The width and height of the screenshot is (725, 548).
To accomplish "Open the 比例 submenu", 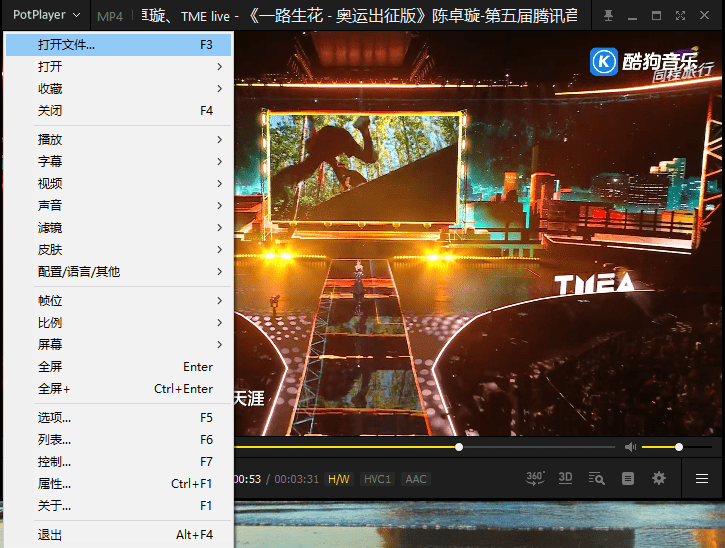I will (118, 323).
